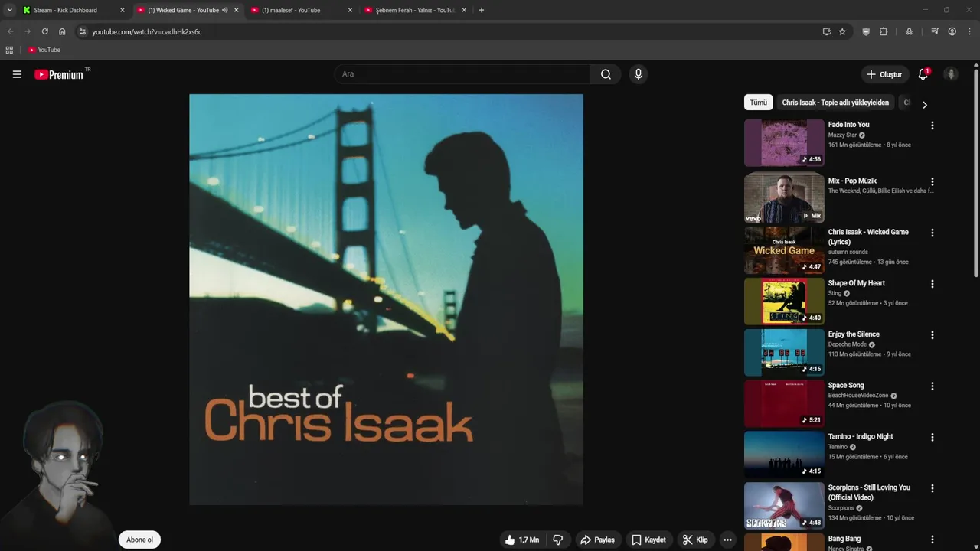Select Chris Isaak - Topic adlı yükleyiciden chip
Viewport: 980px width, 551px height.
(835, 103)
